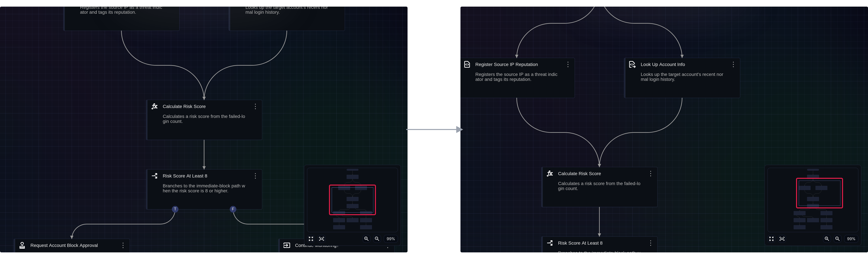Zoom out using magnifier minus, right canvas
The image size is (868, 259).
click(x=837, y=239)
